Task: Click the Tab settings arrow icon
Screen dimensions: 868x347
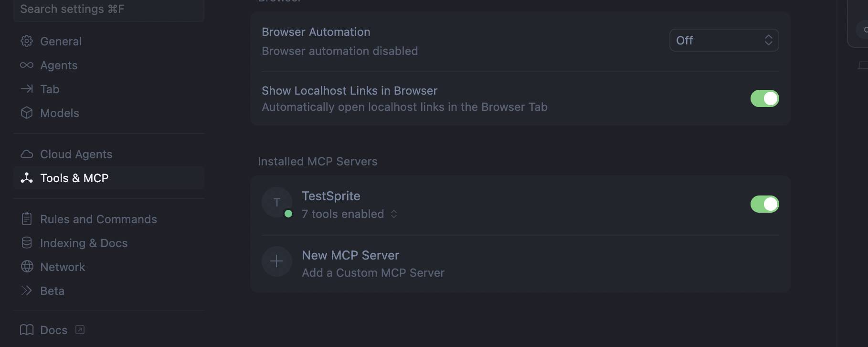Action: (27, 89)
